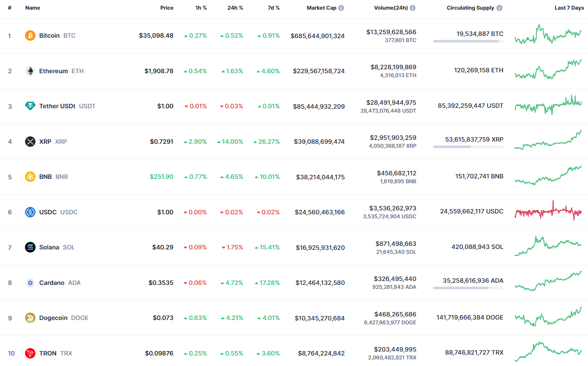Click the Circulating Supply info icon

[x=499, y=8]
